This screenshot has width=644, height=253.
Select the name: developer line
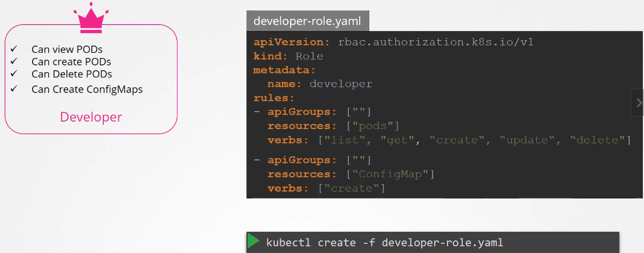pos(320,84)
